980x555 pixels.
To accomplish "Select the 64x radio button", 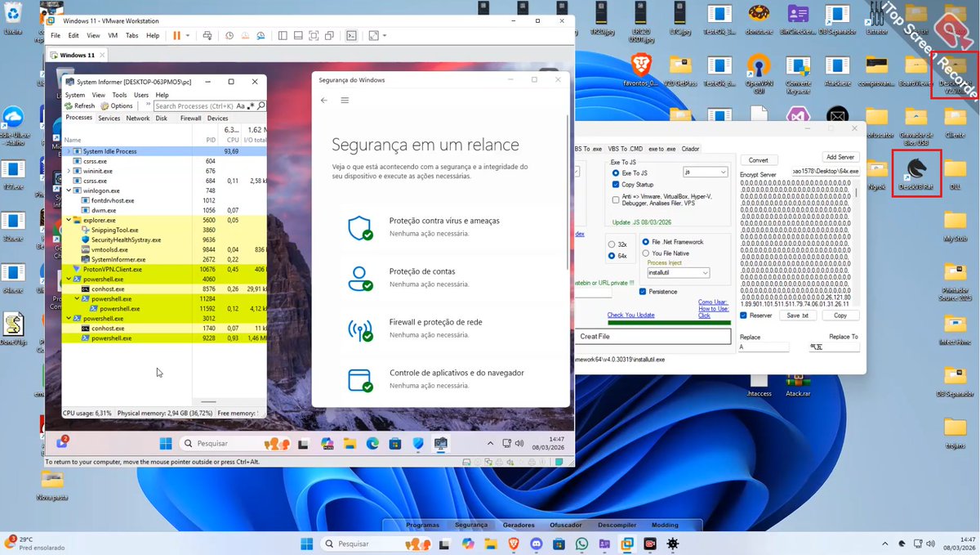I will [x=612, y=256].
